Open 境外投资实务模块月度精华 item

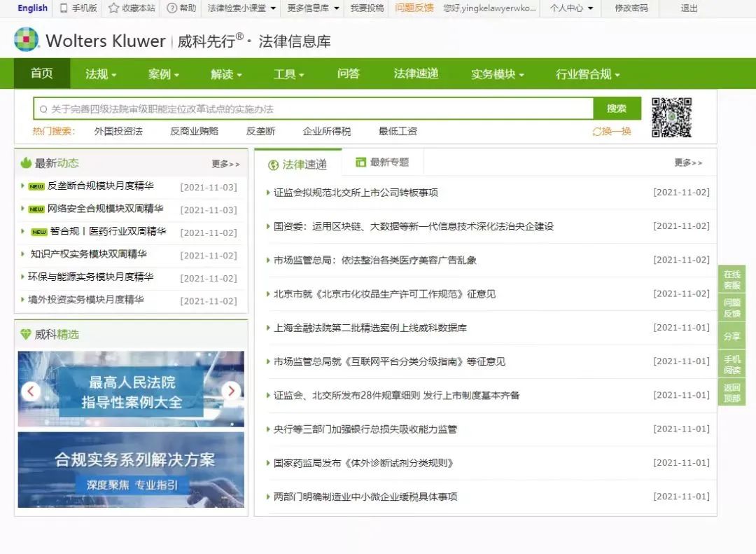[x=86, y=299]
